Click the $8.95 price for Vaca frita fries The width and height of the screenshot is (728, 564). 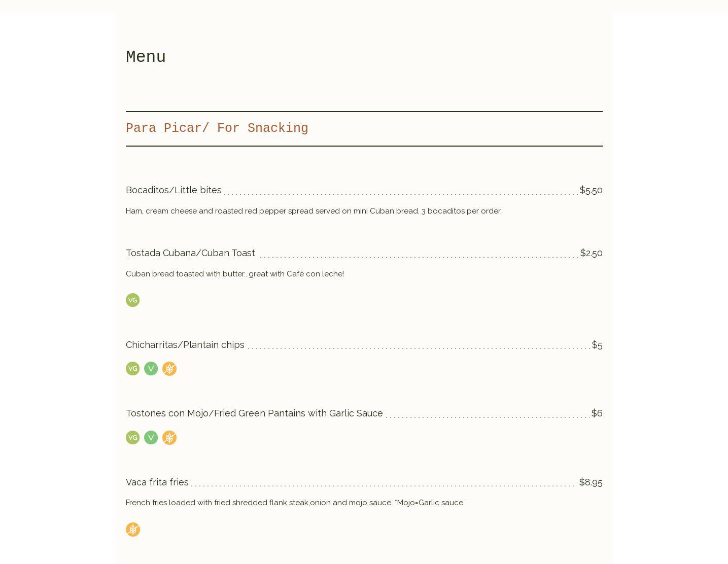pos(591,482)
